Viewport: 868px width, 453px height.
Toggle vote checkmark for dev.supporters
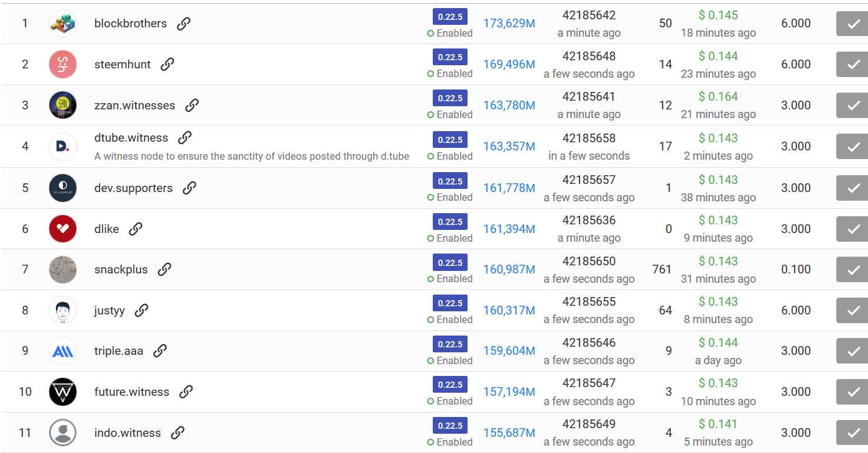852,188
